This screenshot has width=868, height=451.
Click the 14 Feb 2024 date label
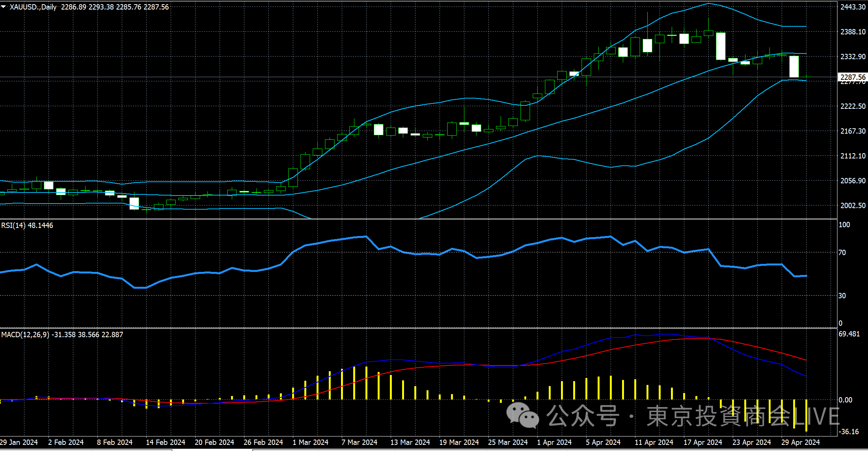[x=165, y=442]
